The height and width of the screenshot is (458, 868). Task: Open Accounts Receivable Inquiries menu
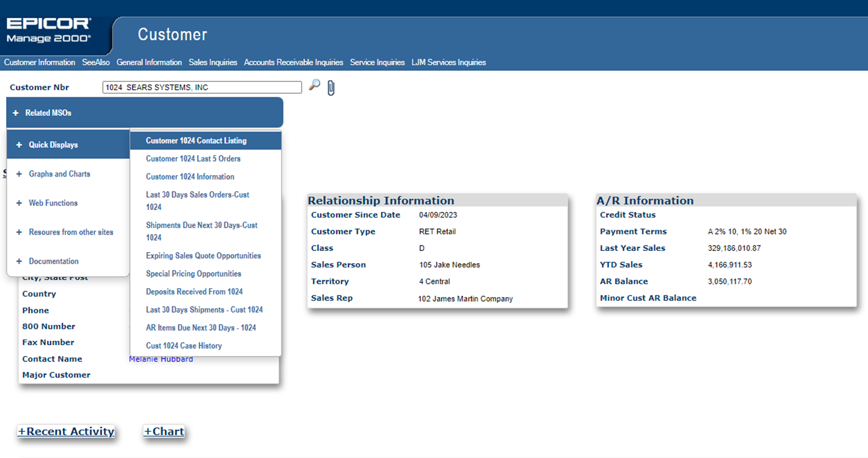coord(294,62)
